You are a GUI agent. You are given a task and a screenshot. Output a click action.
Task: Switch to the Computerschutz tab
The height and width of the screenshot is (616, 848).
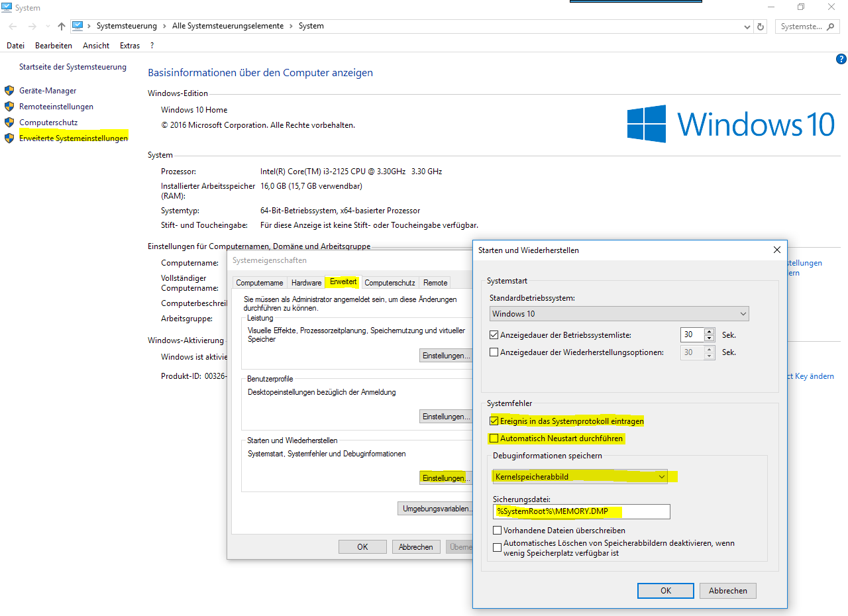tap(390, 283)
